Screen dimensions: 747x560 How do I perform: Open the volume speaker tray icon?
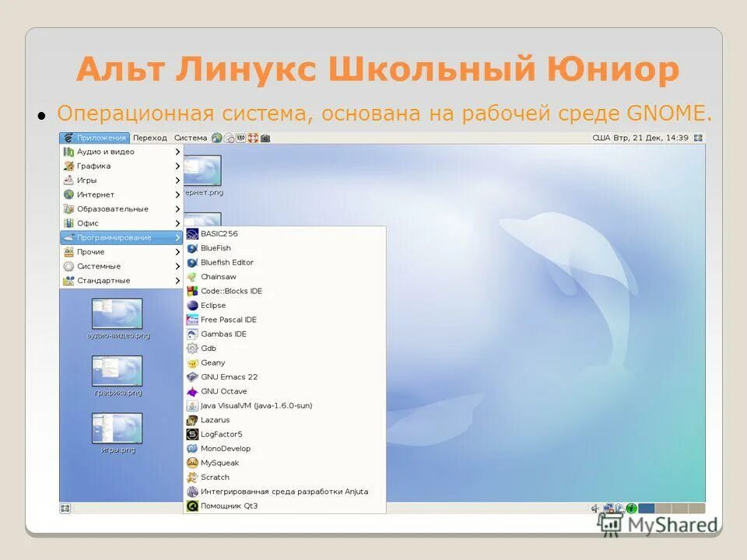(x=595, y=509)
